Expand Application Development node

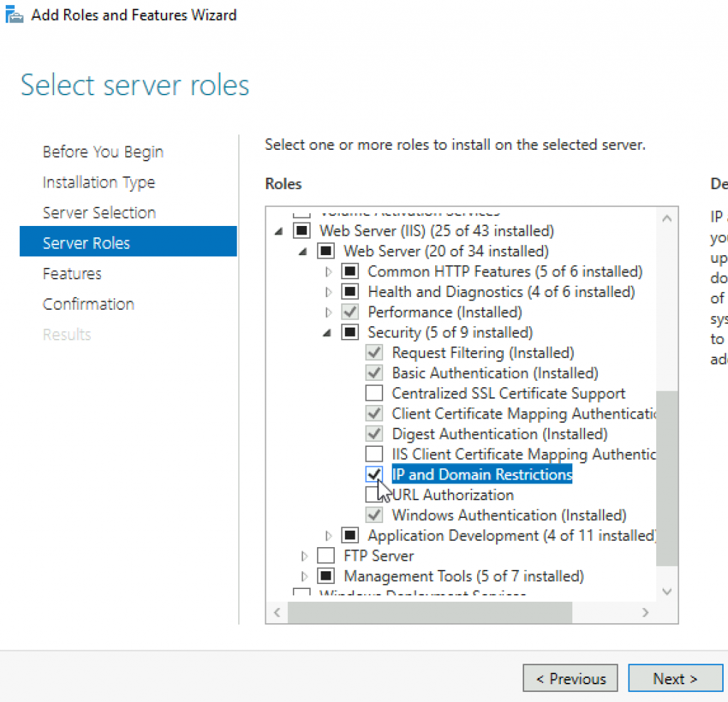click(x=328, y=536)
